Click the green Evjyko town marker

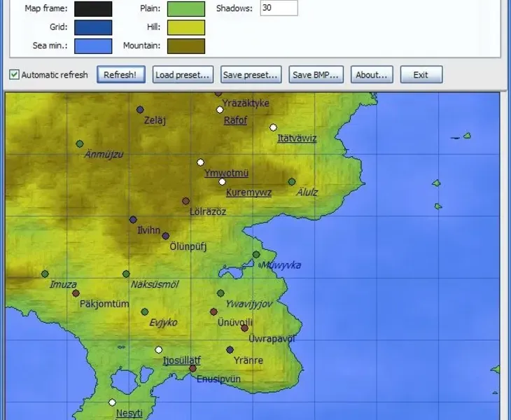145,311
